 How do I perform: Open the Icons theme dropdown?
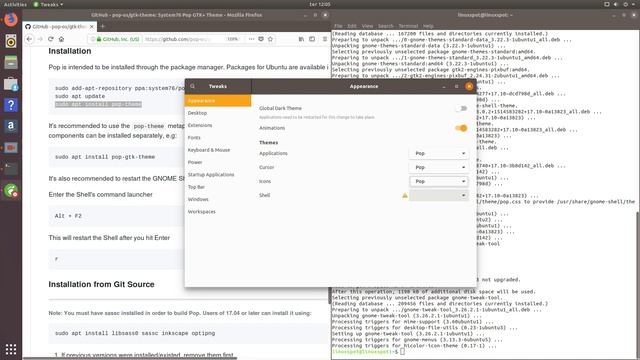click(439, 181)
